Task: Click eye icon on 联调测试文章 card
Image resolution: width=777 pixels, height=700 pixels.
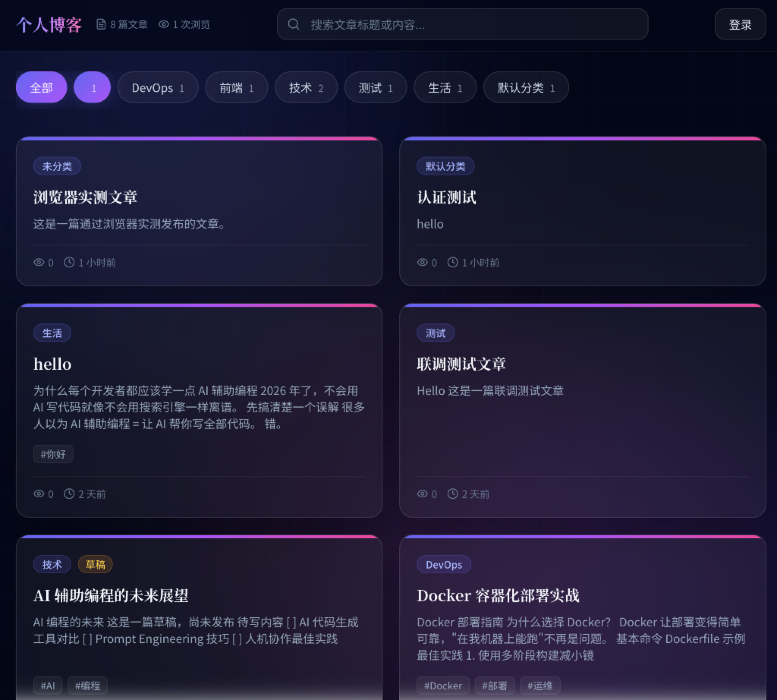Action: pyautogui.click(x=423, y=494)
